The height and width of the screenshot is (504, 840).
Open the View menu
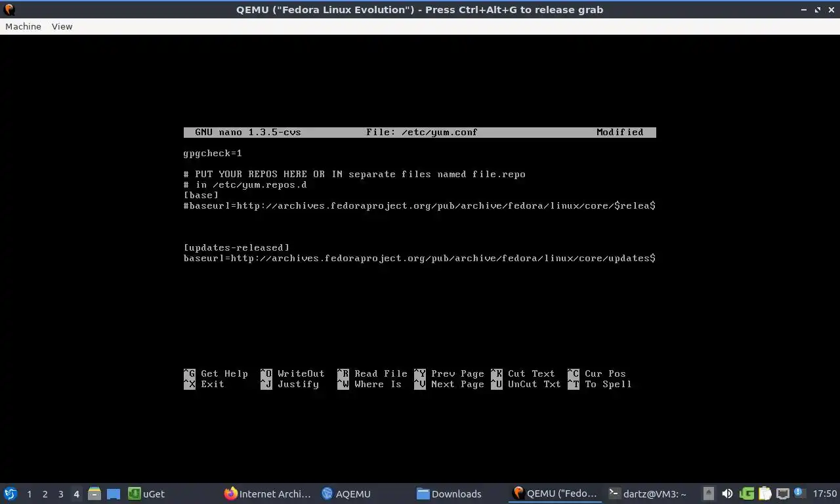(62, 26)
